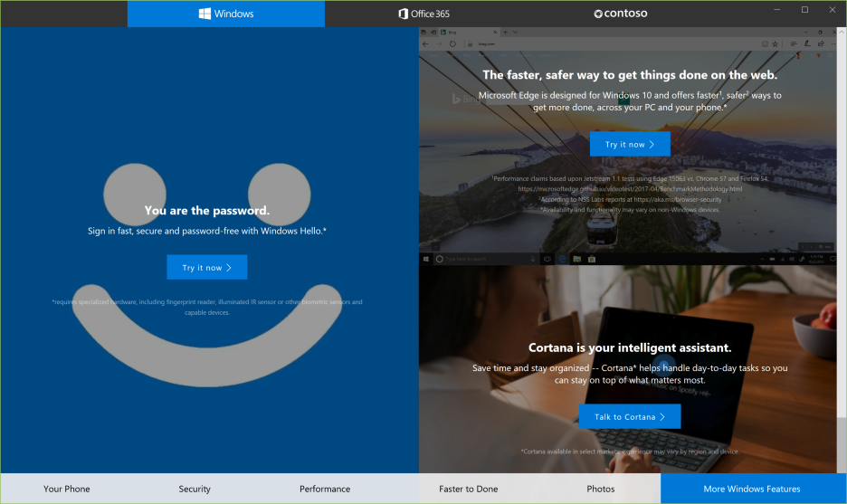Close the app window

[832, 10]
